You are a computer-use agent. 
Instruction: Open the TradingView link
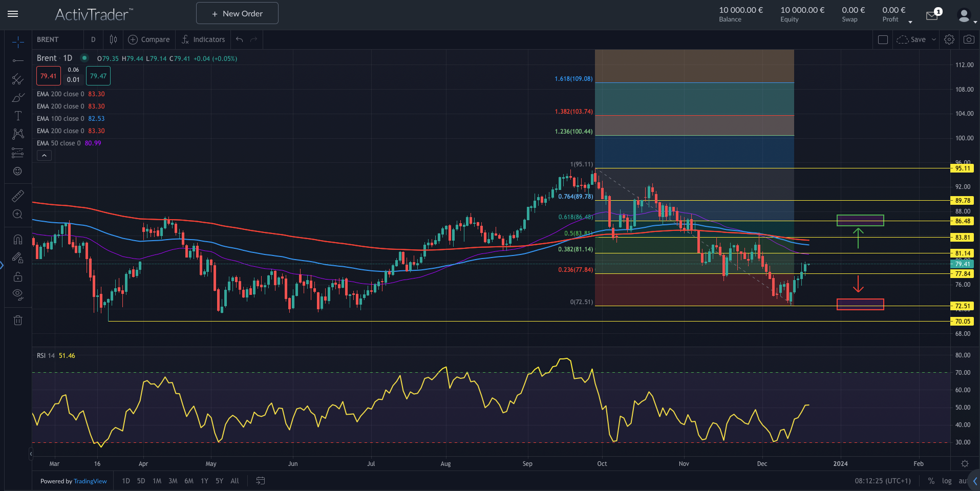[90, 481]
